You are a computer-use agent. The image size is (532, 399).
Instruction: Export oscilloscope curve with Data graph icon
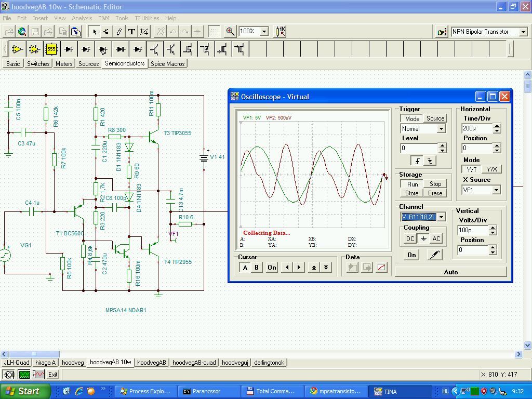tap(381, 267)
